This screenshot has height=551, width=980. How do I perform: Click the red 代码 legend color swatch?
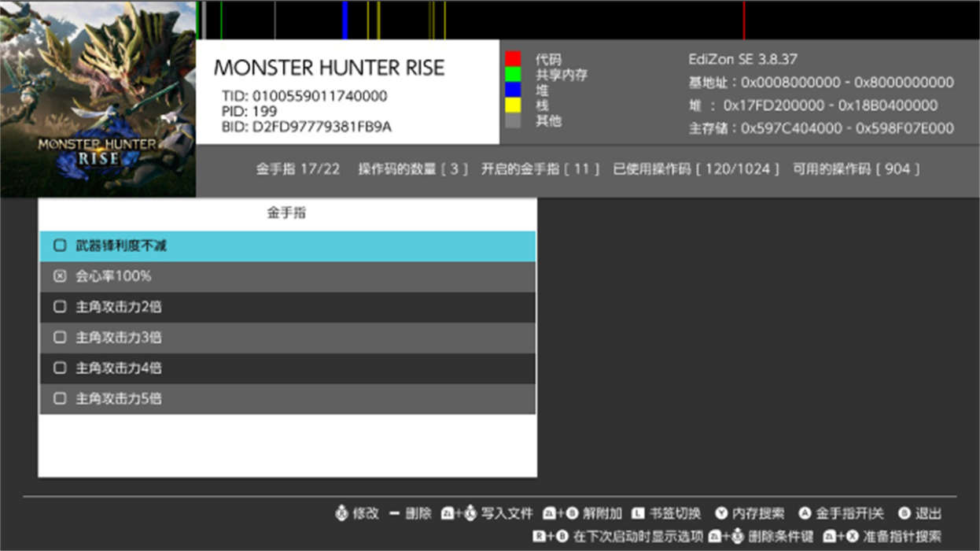[x=513, y=59]
